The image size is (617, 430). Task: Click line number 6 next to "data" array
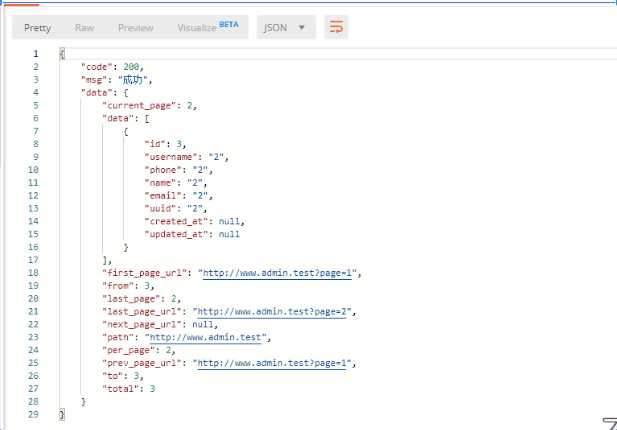click(x=36, y=118)
